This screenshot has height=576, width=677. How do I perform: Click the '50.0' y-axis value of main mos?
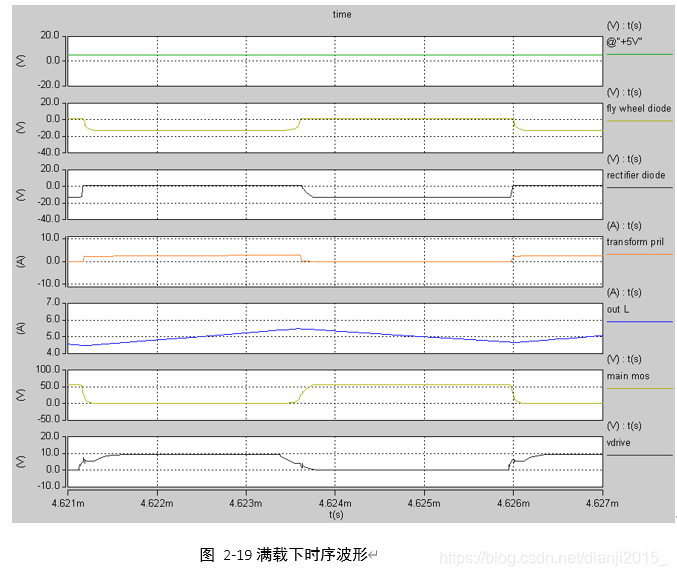(x=50, y=386)
